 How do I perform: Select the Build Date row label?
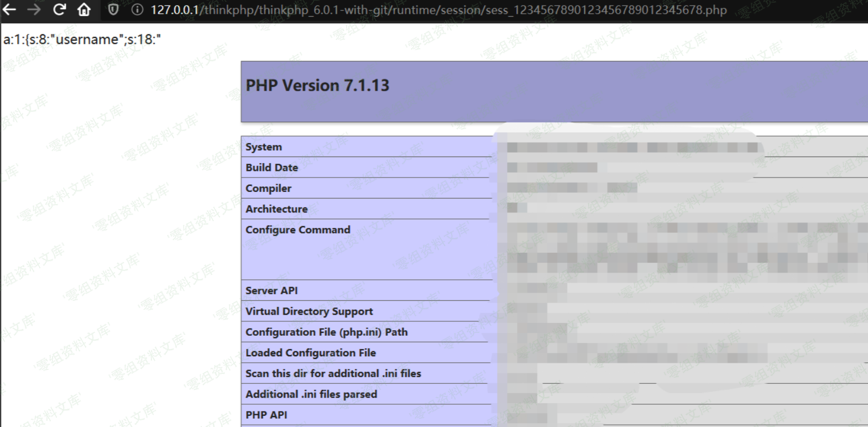[271, 168]
